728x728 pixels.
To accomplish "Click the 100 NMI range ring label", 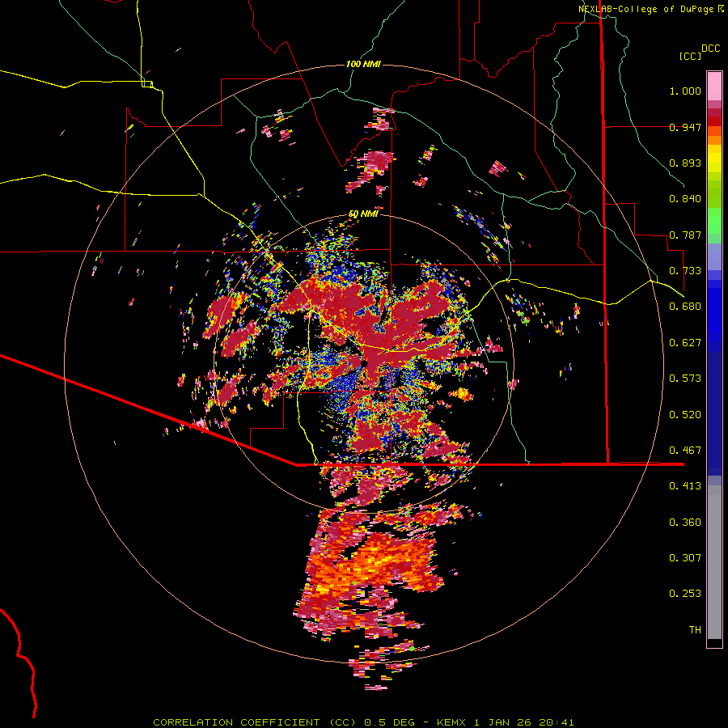I will (363, 64).
